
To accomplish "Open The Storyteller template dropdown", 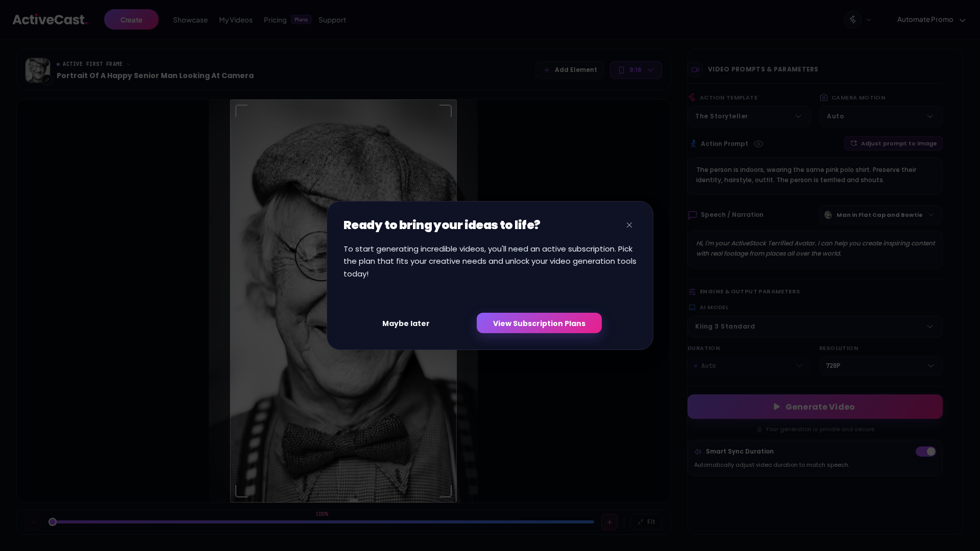I will pos(749,116).
